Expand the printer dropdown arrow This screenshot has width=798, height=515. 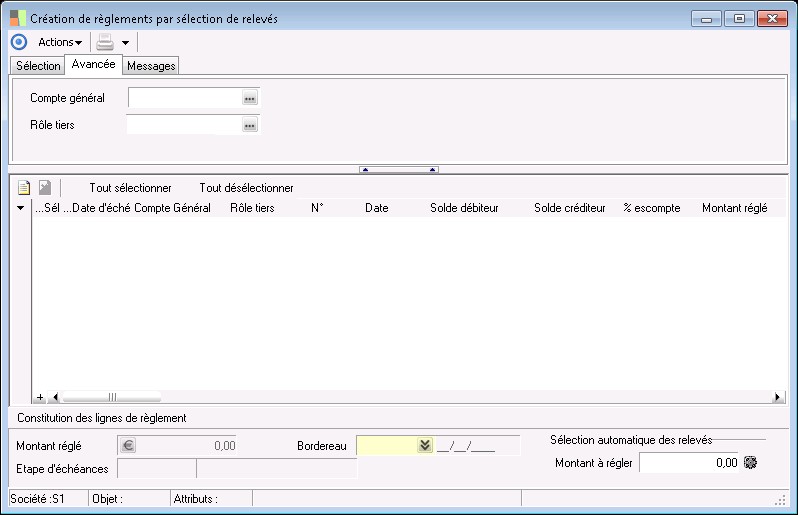[x=125, y=43]
